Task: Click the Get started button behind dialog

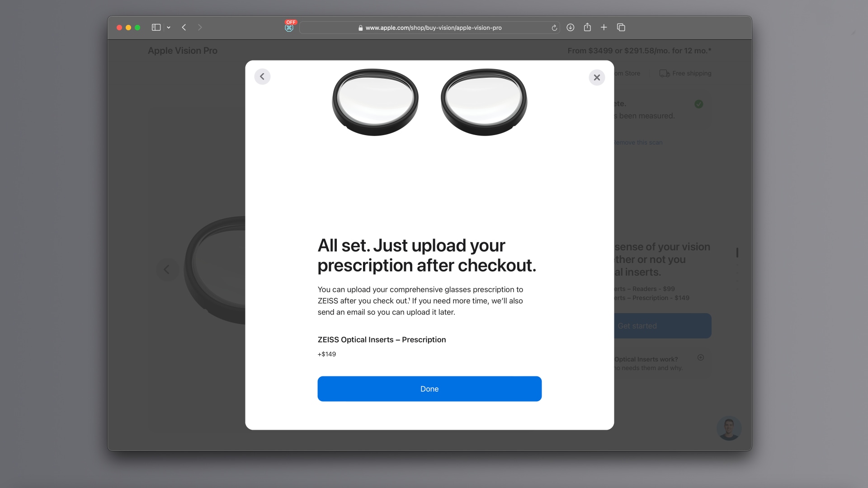Action: (663, 326)
